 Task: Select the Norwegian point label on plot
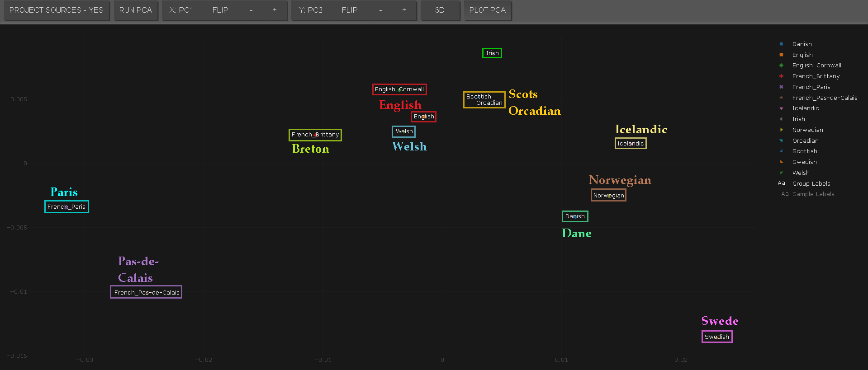[608, 195]
